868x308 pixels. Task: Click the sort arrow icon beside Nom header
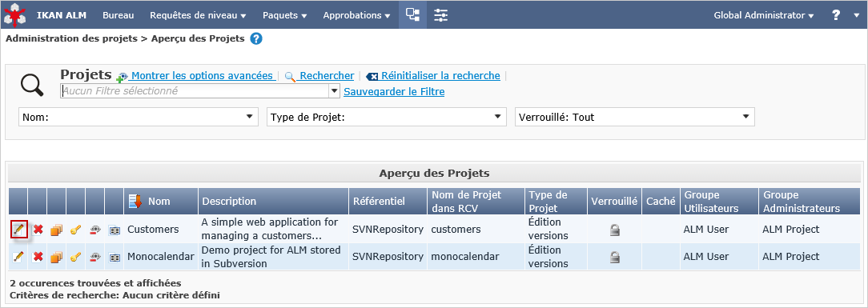(135, 202)
